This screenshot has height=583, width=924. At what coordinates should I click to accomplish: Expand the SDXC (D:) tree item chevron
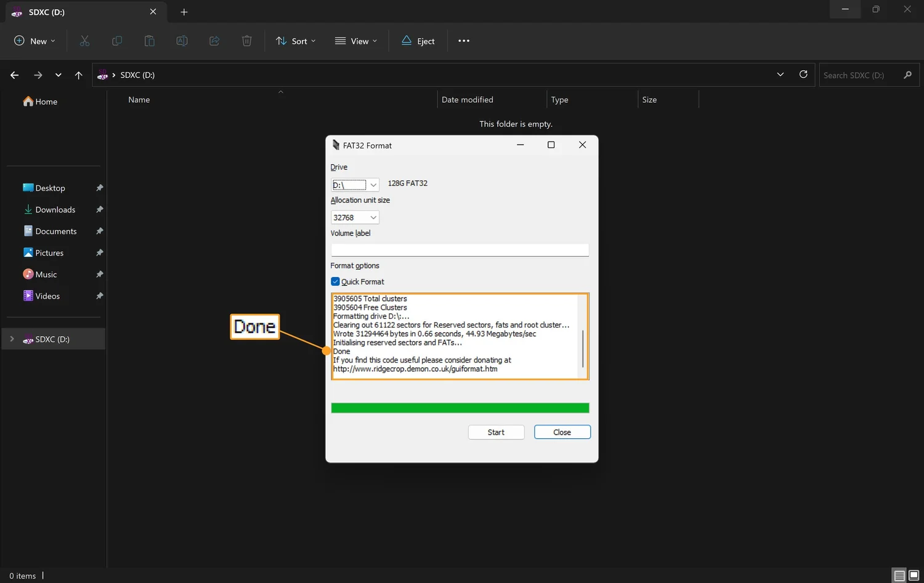pos(11,339)
